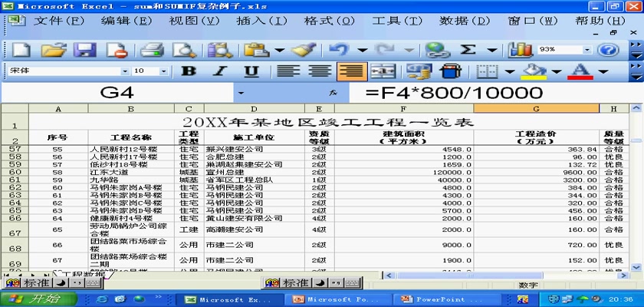Click the Excel Help question mark icon
This screenshot has height=307, width=644.
608,50
